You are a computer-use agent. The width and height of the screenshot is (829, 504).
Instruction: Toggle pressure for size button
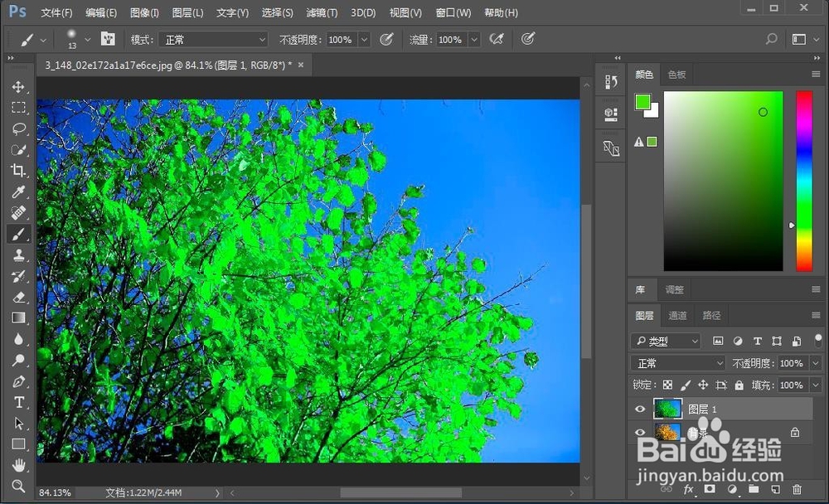point(527,39)
